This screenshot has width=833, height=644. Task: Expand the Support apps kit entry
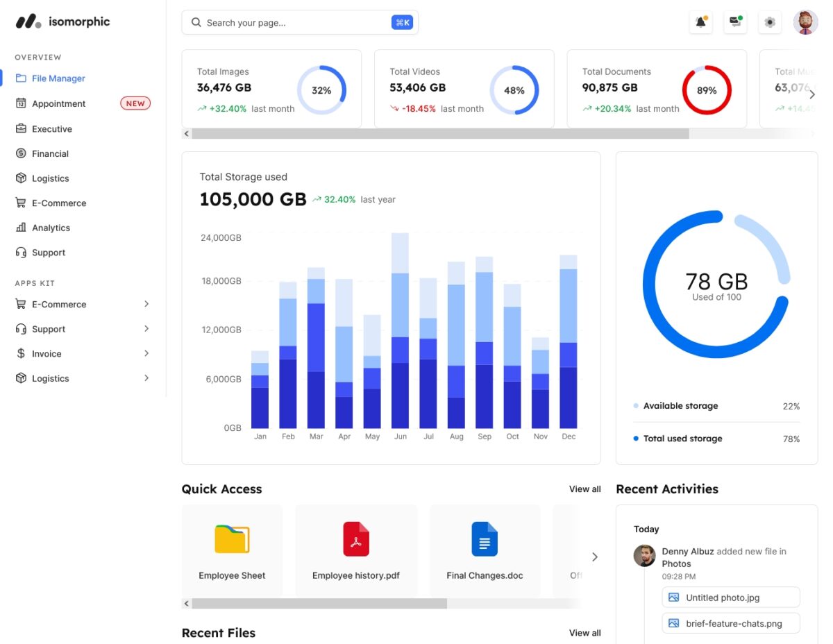(x=146, y=328)
